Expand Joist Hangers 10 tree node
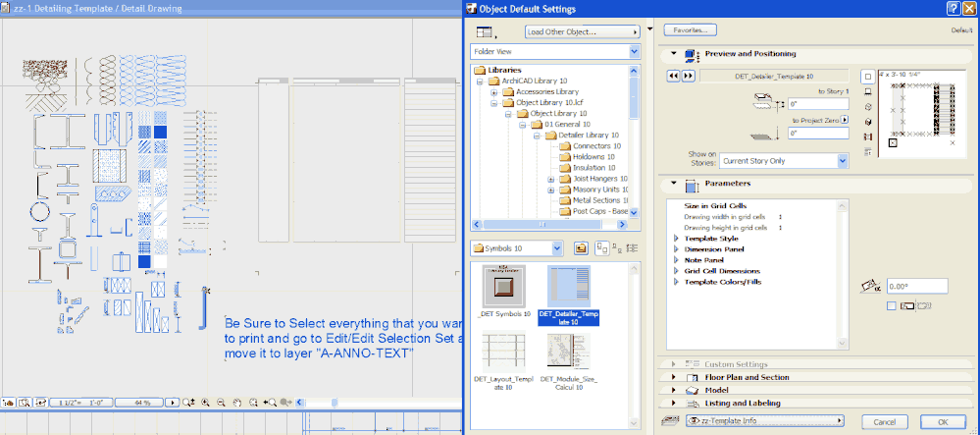Screen dimensions: 980x435 pyautogui.click(x=551, y=179)
